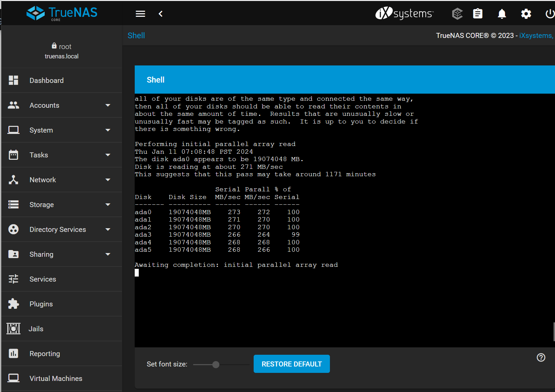Click the Storage menu label

coord(42,205)
